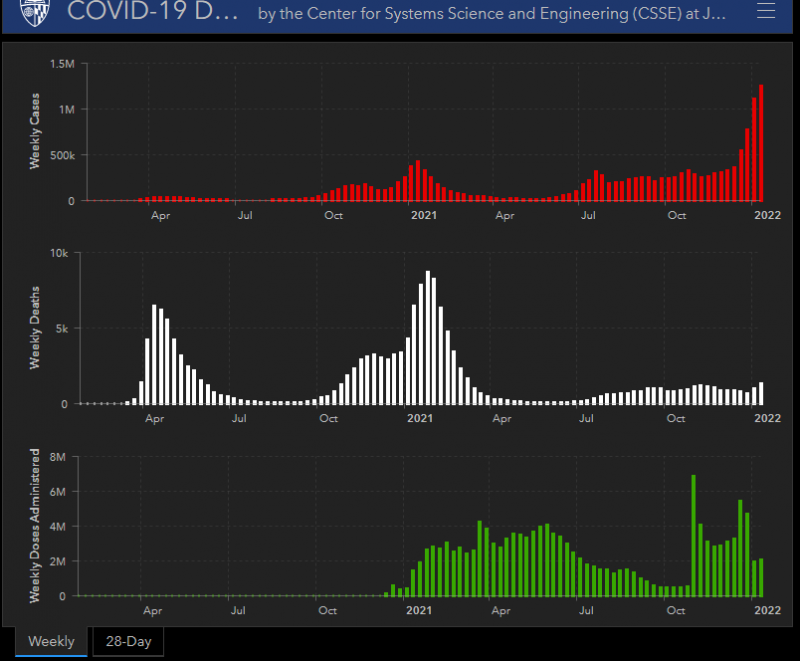Switch to the 28-Day tab
The height and width of the screenshot is (661, 800).
coord(127,641)
